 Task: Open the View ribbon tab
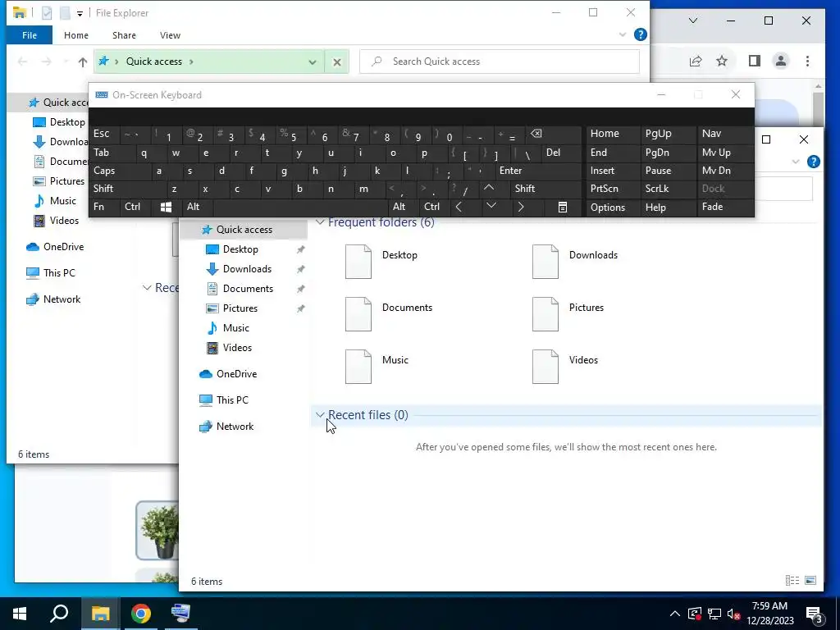click(x=170, y=35)
